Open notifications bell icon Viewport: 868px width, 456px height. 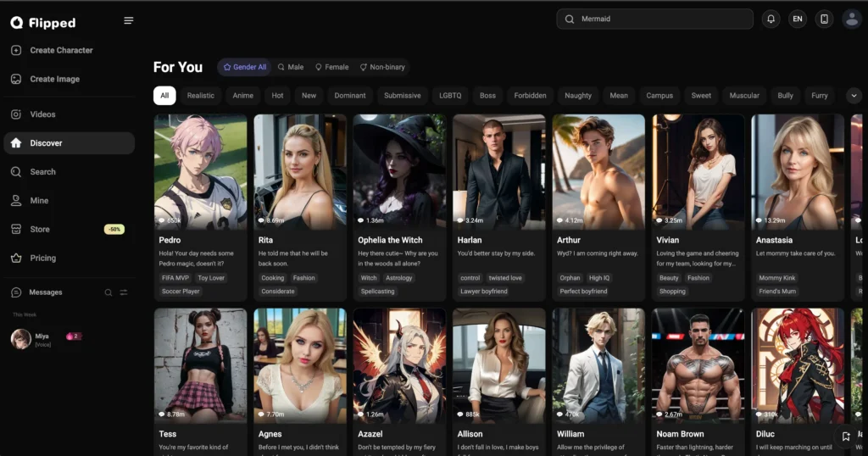771,19
